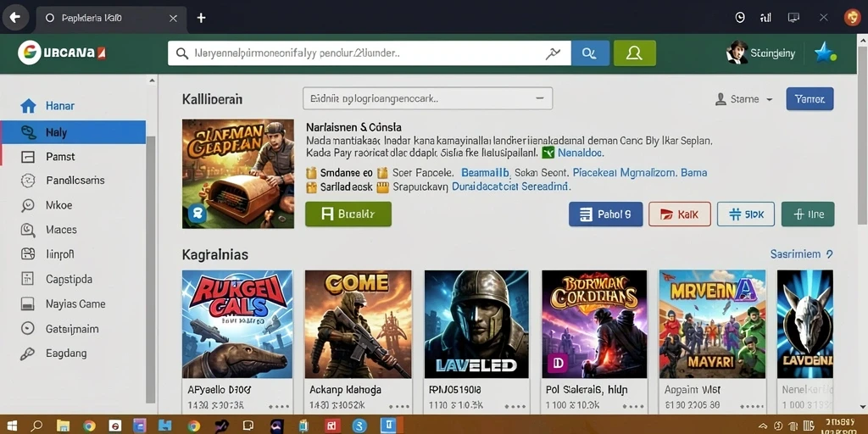This screenshot has width=868, height=434.
Task: Open the first Chrome icon in taskbar
Action: click(x=89, y=426)
